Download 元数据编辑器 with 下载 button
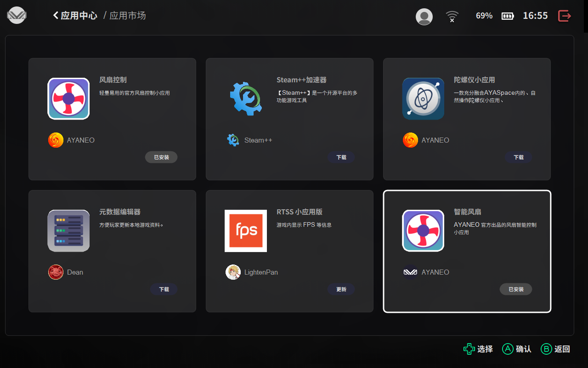 tap(164, 289)
